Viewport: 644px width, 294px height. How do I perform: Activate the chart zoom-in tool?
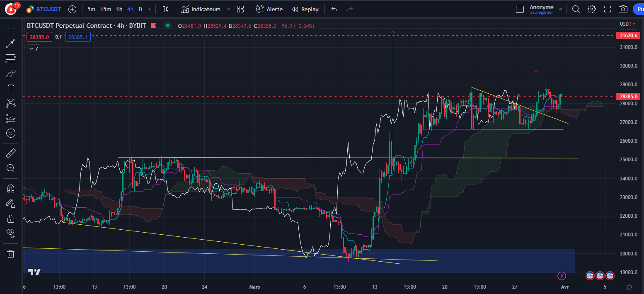coord(10,168)
